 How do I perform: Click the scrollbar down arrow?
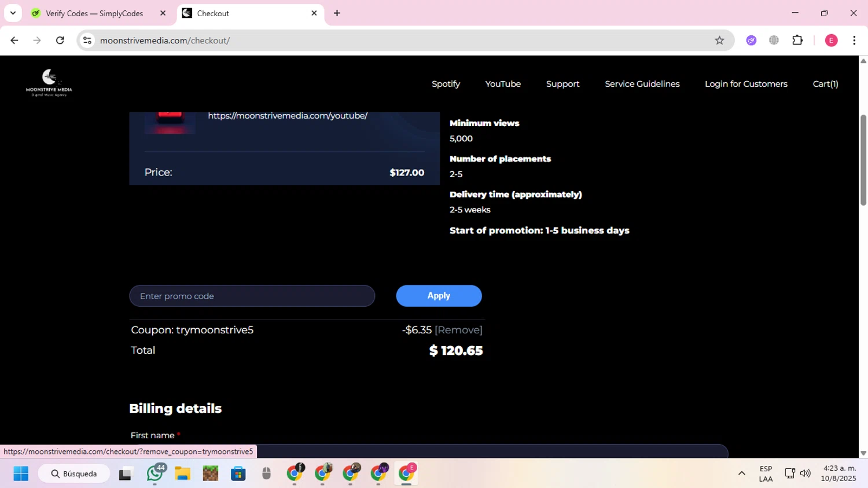click(x=863, y=453)
